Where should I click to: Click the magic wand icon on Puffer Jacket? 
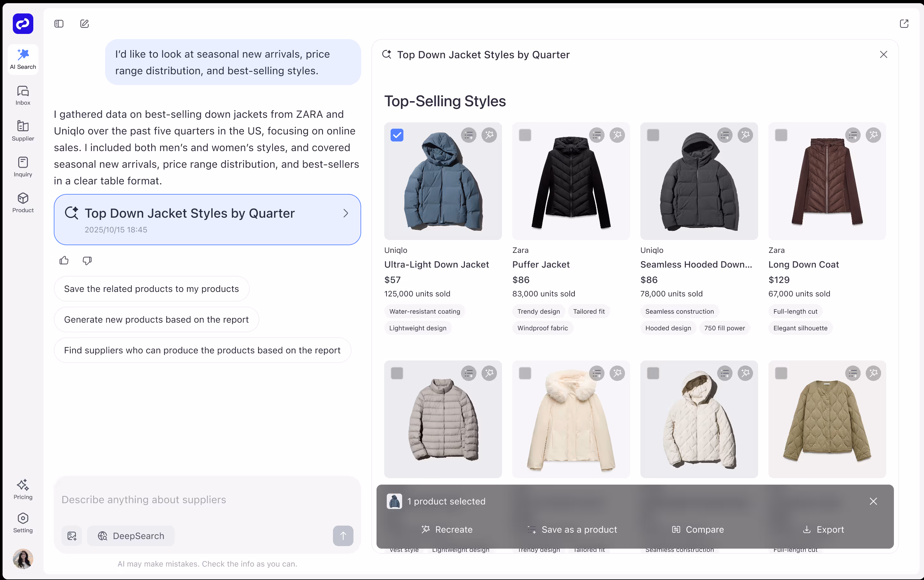617,135
